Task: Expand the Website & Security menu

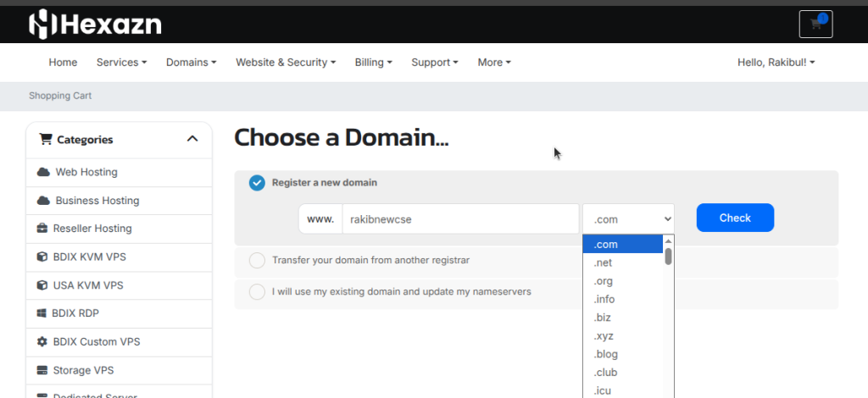Action: tap(286, 63)
